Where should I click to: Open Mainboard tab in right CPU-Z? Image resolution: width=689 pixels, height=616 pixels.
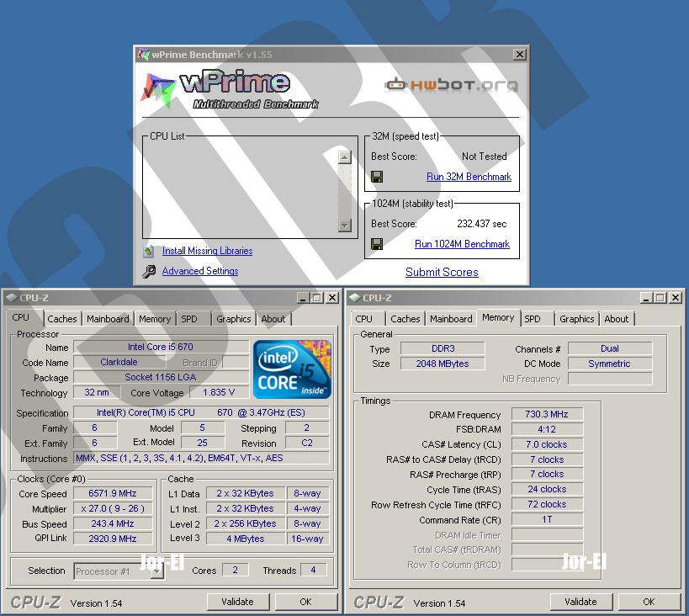click(451, 319)
